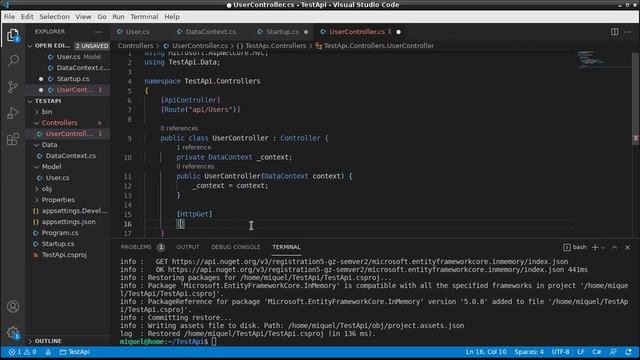Open the terminal launch profile dropdown arrow

tap(603, 247)
